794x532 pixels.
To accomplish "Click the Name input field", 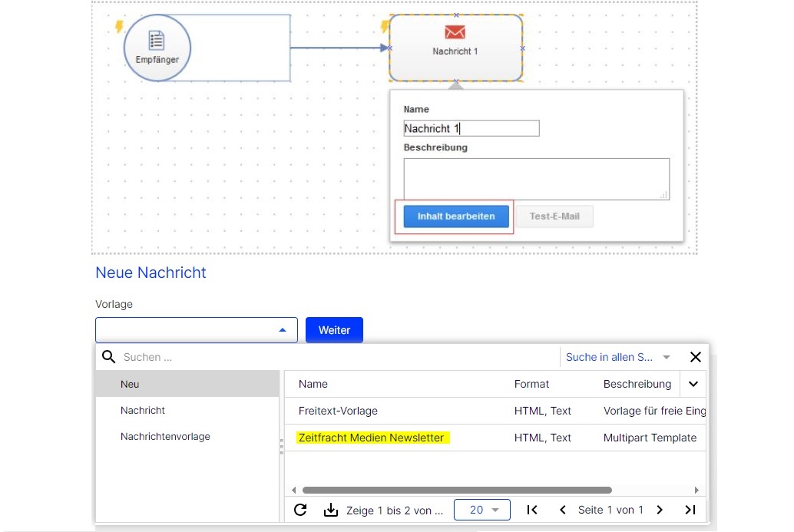I will click(x=471, y=128).
